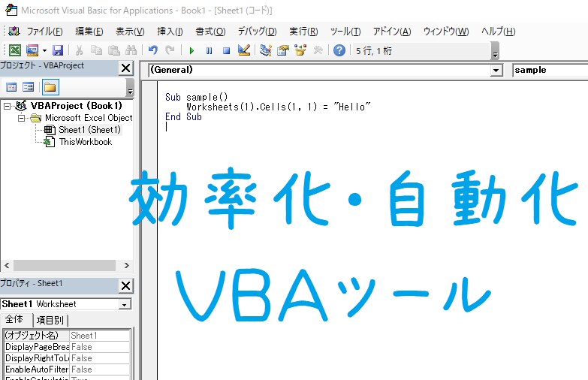This screenshot has height=380, width=588.
Task: Open the ヘルプ(H) menu
Action: pos(498,31)
